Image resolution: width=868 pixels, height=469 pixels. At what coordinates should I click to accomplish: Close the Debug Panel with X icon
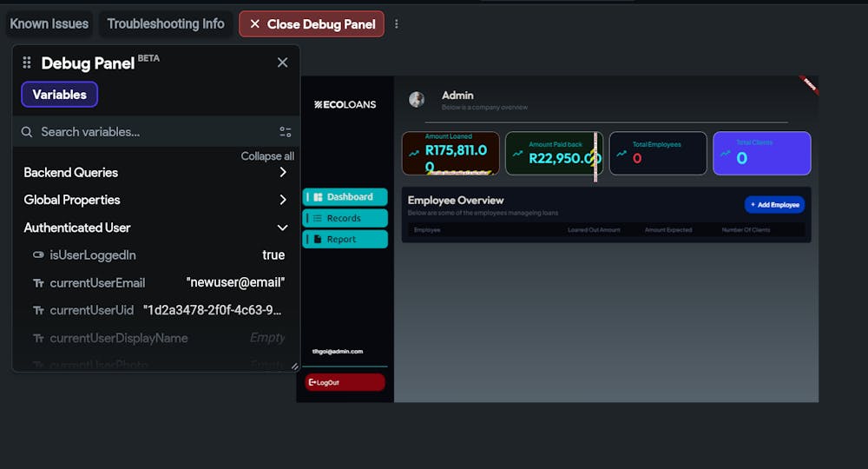click(282, 63)
